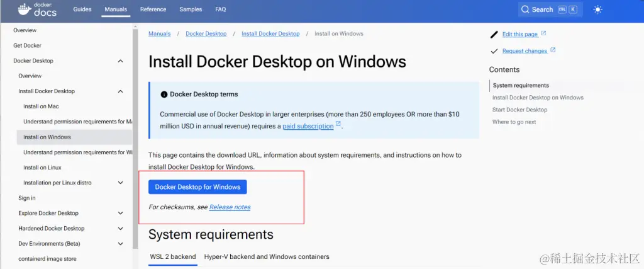Click the Install Docker Desktop on Windows page title
Image resolution: width=644 pixels, height=269 pixels.
click(277, 62)
